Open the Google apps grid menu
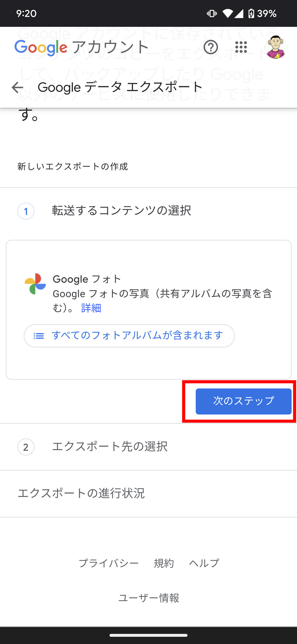 (x=241, y=47)
